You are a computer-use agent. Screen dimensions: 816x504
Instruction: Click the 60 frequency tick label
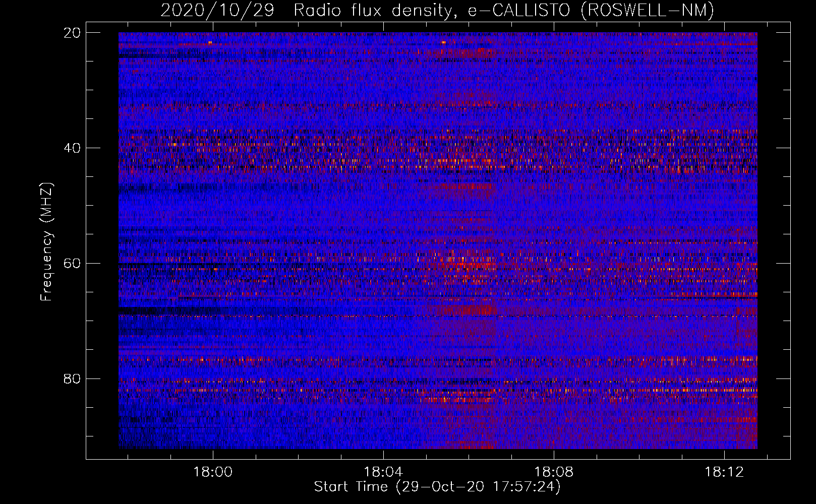coord(72,264)
